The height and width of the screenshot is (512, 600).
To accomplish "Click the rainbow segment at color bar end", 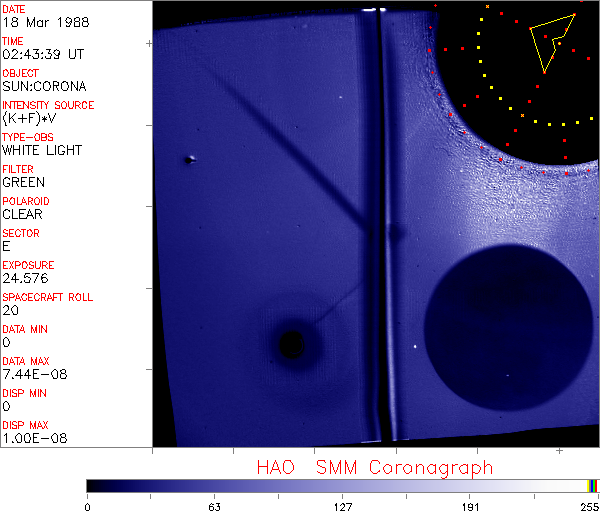I will [x=593, y=485].
